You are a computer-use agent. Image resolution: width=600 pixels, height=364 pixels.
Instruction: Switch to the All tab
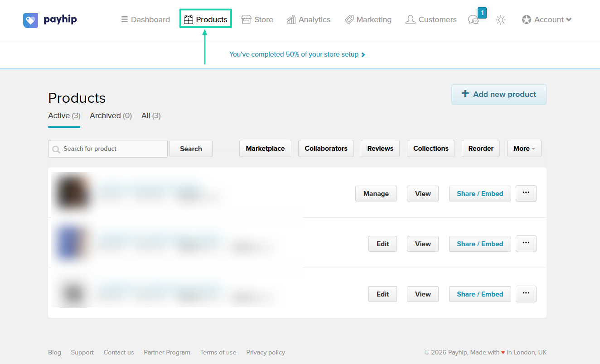click(151, 116)
